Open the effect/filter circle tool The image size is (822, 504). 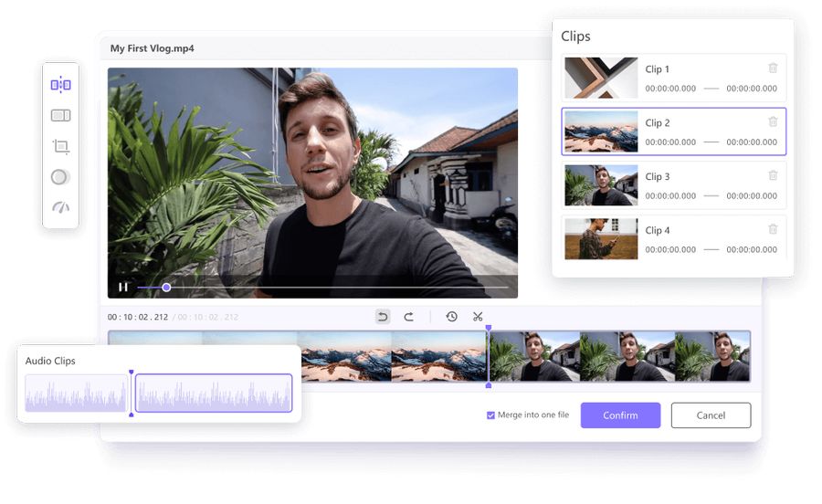point(60,177)
